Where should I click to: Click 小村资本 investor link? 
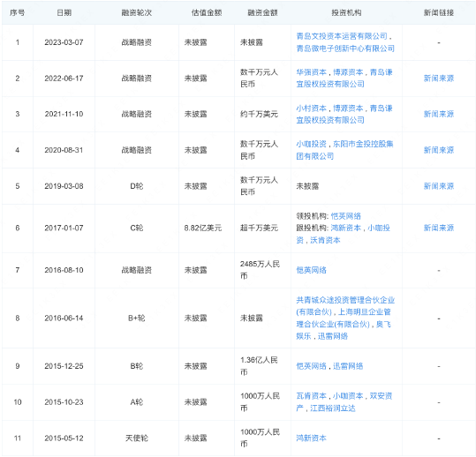(311, 109)
